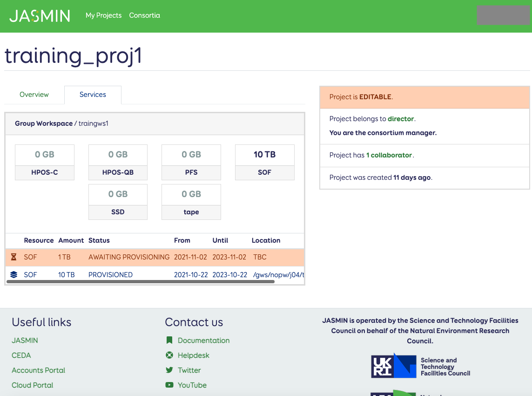This screenshot has width=532, height=396.
Task: Click the From column header
Action: pos(182,240)
